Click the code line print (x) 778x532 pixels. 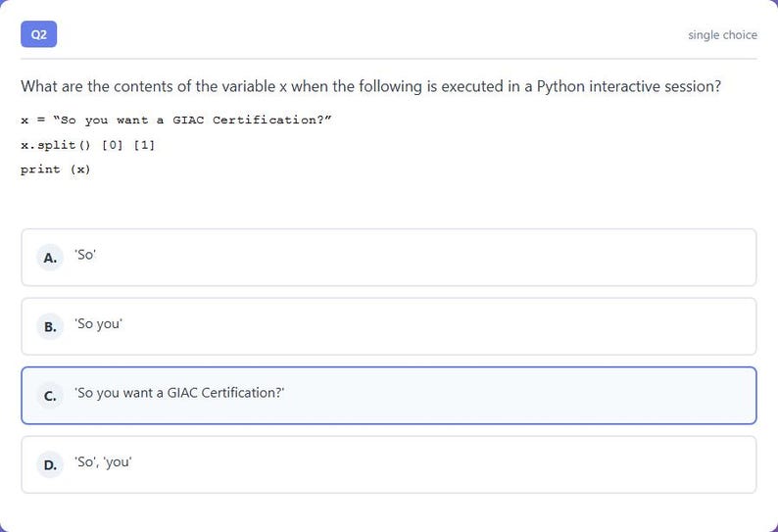[x=56, y=169]
